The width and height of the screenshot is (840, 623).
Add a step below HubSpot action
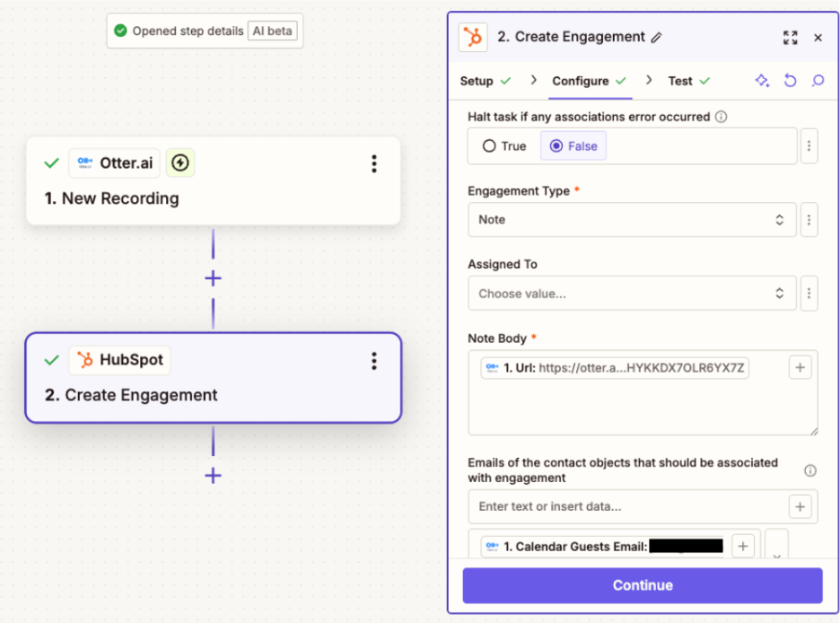pos(213,476)
